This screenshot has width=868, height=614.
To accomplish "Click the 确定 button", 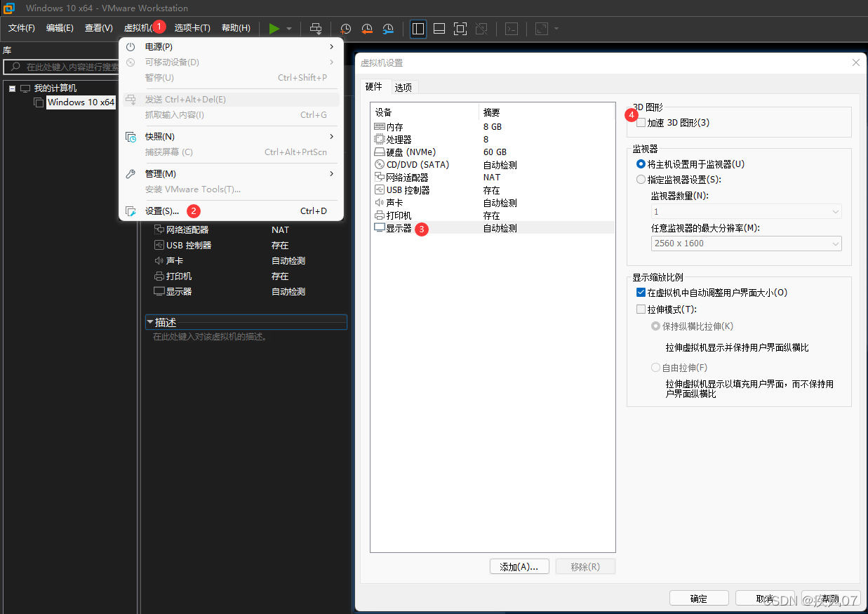I will pos(699,599).
